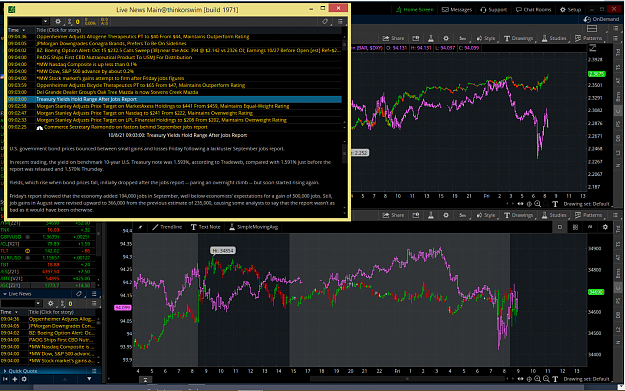This screenshot has height=391, width=625.
Task: Open the Support menu
Action: [x=493, y=10]
